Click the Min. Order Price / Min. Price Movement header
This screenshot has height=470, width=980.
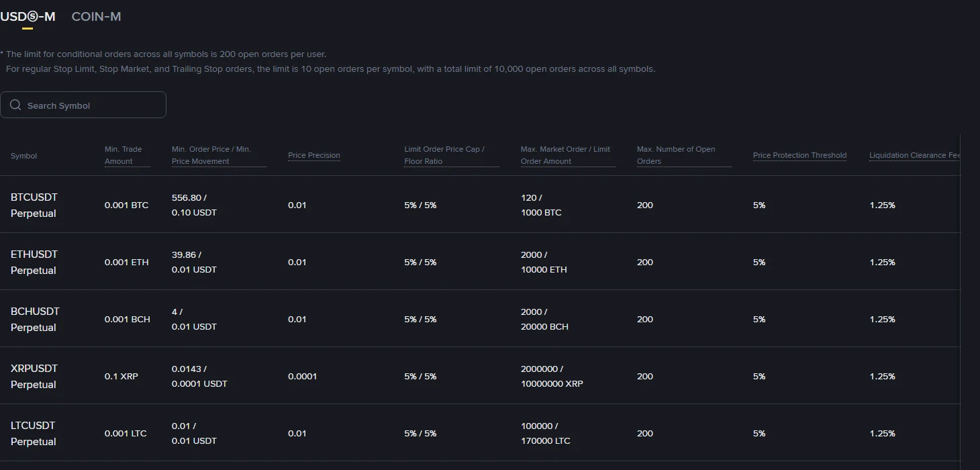coord(219,155)
